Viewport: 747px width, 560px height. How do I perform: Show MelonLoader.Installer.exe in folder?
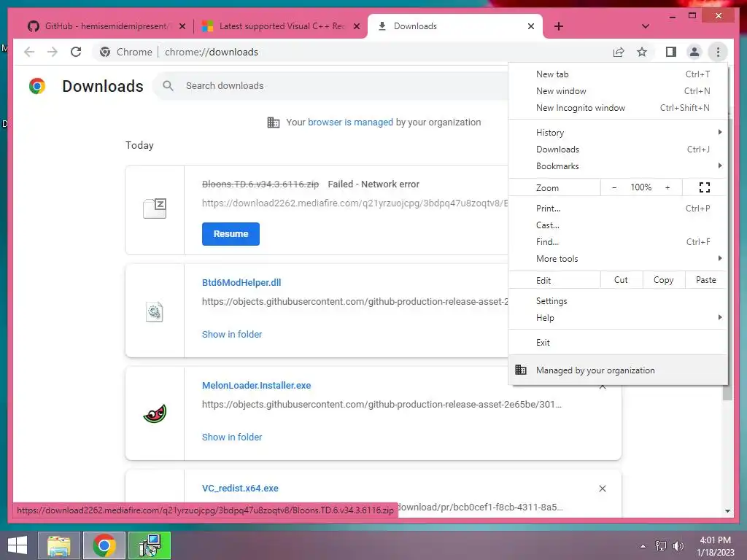point(232,437)
